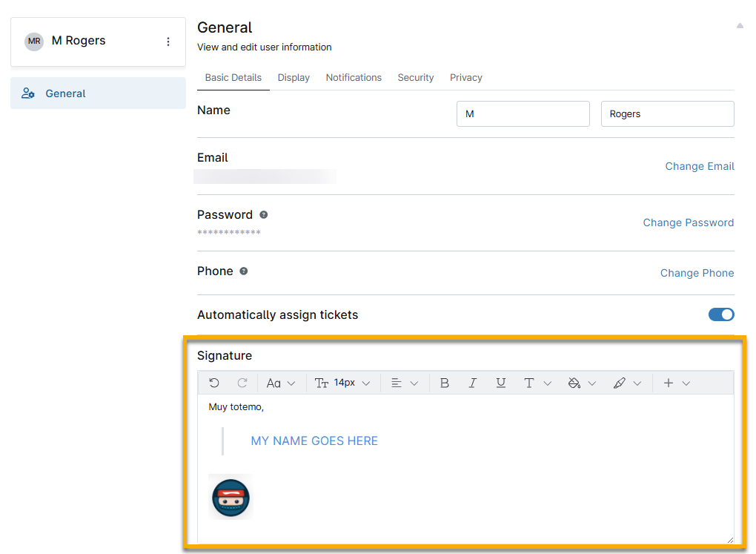Click the Phone help question icon
This screenshot has height=554, width=756.
pyautogui.click(x=244, y=271)
